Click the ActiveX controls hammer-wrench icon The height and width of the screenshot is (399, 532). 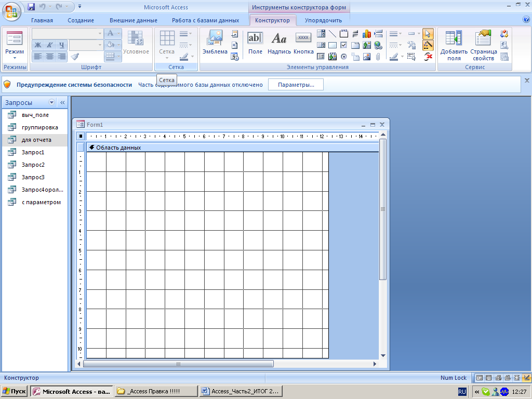412,45
